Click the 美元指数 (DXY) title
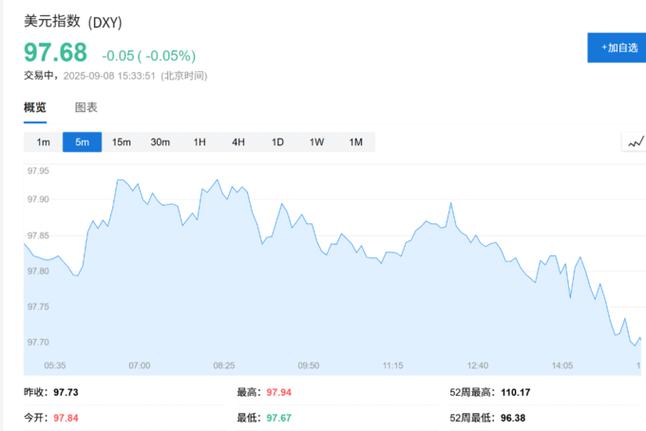 point(73,22)
